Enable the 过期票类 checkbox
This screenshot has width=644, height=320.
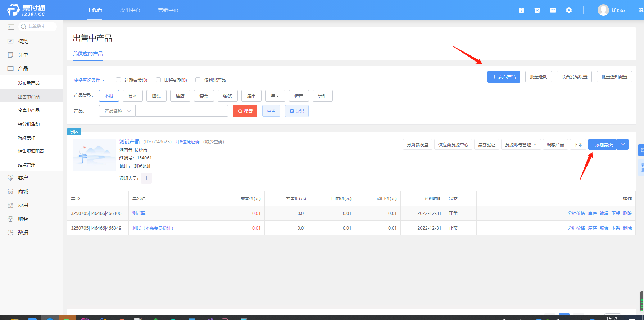pos(118,80)
